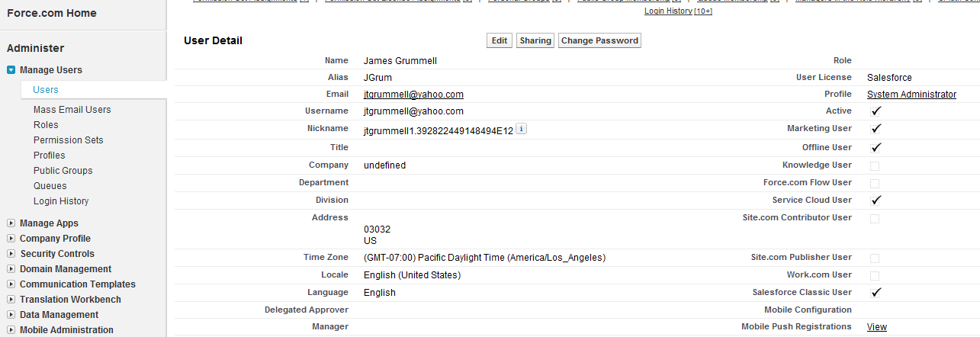Screen dimensions: 980x337
Task: Click the info icon beside Nickname value
Action: 521,129
